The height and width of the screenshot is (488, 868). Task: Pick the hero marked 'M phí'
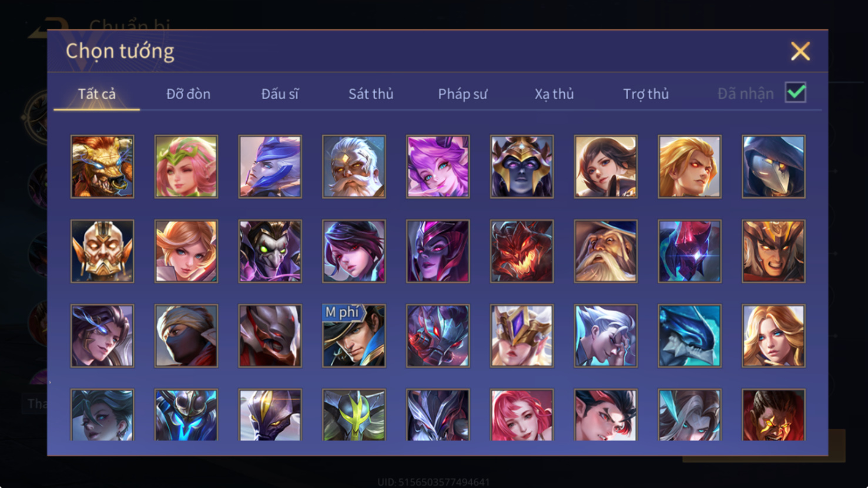coord(354,336)
